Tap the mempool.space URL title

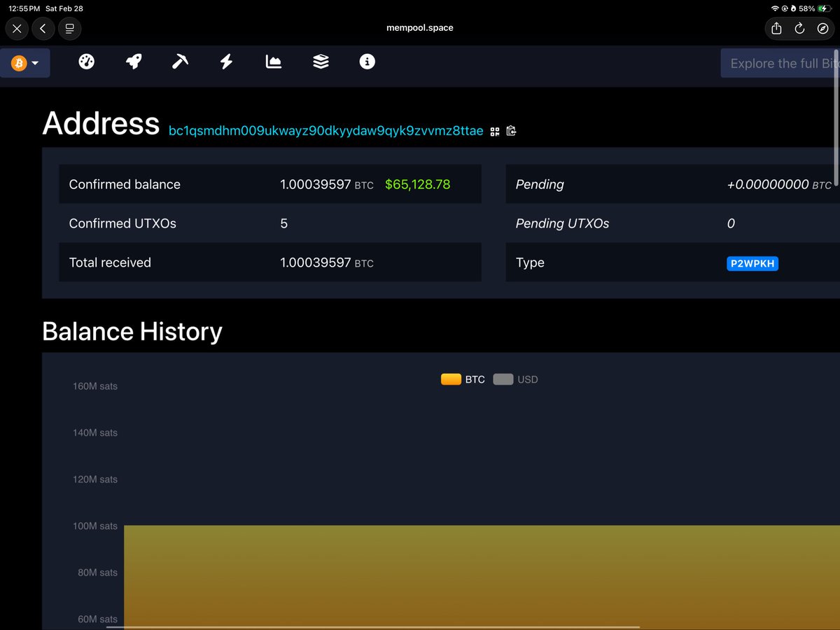coord(420,28)
